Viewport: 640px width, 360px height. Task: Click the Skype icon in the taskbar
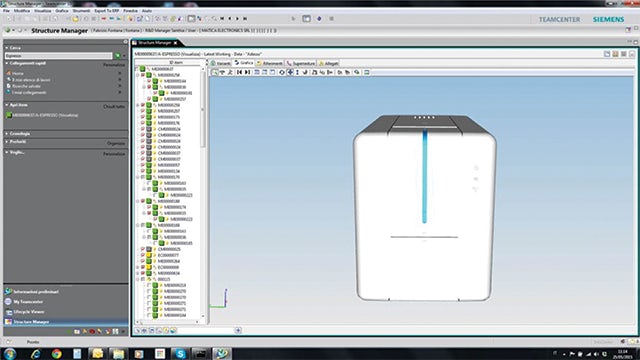(x=180, y=353)
